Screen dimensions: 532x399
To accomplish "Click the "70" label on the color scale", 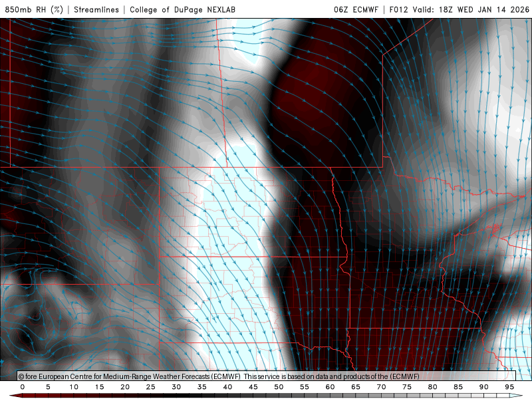I will 381,387.
